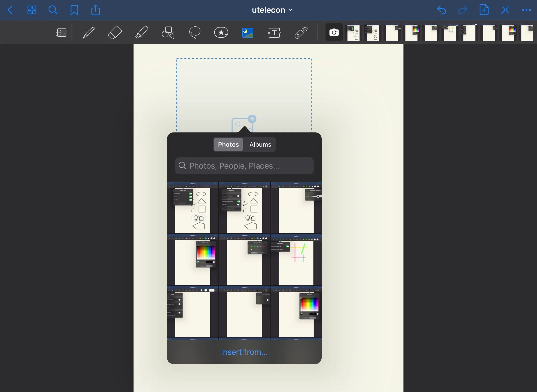
Task: Open the more options ellipsis menu
Action: [x=526, y=10]
